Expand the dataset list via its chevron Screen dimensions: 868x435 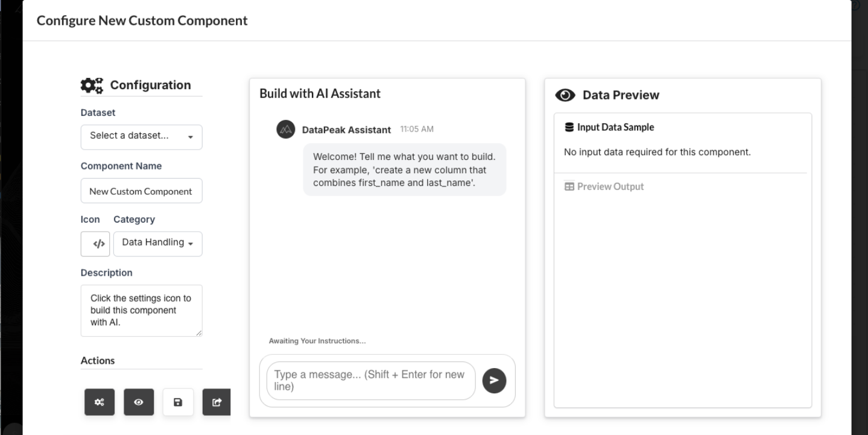click(x=192, y=138)
